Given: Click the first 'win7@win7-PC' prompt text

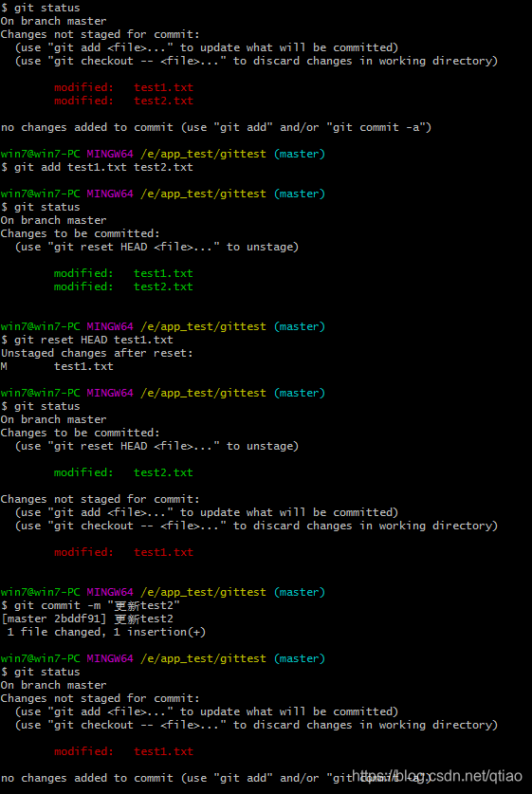Looking at the screenshot, I should [41, 154].
